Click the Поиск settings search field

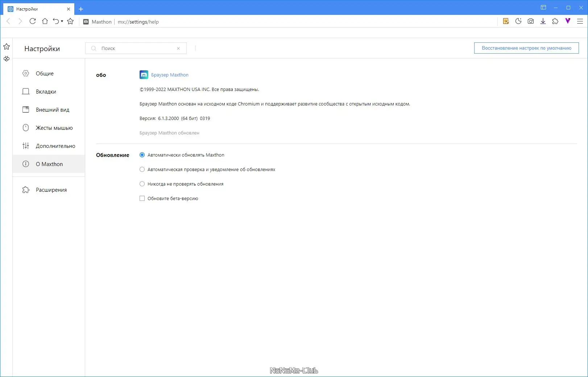(136, 48)
